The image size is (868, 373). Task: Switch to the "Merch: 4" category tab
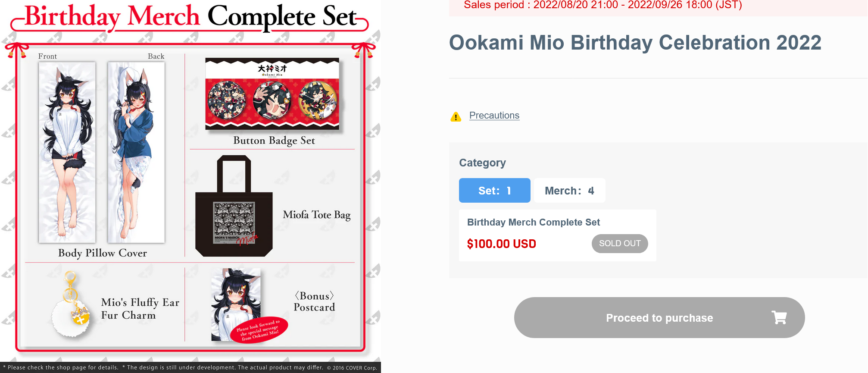[x=569, y=191]
